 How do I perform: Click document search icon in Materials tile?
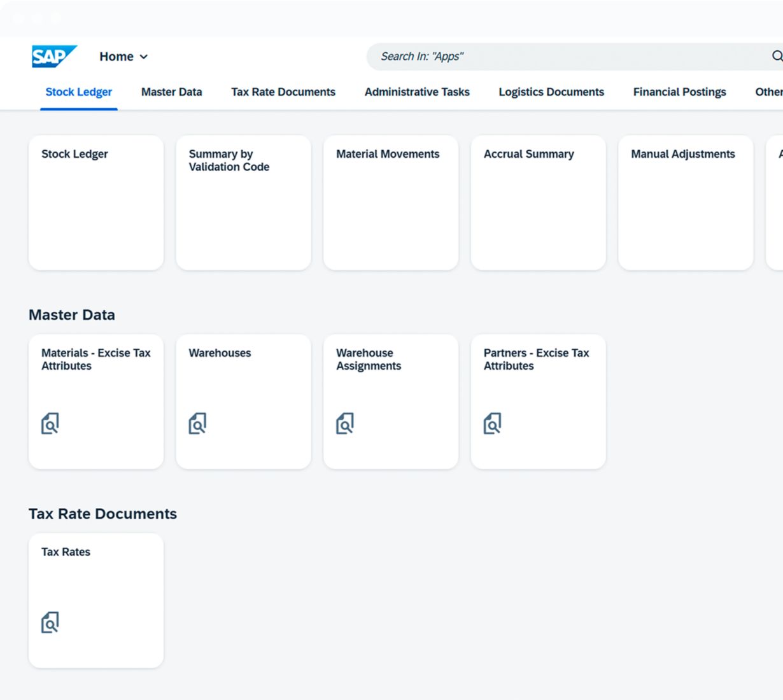click(50, 423)
